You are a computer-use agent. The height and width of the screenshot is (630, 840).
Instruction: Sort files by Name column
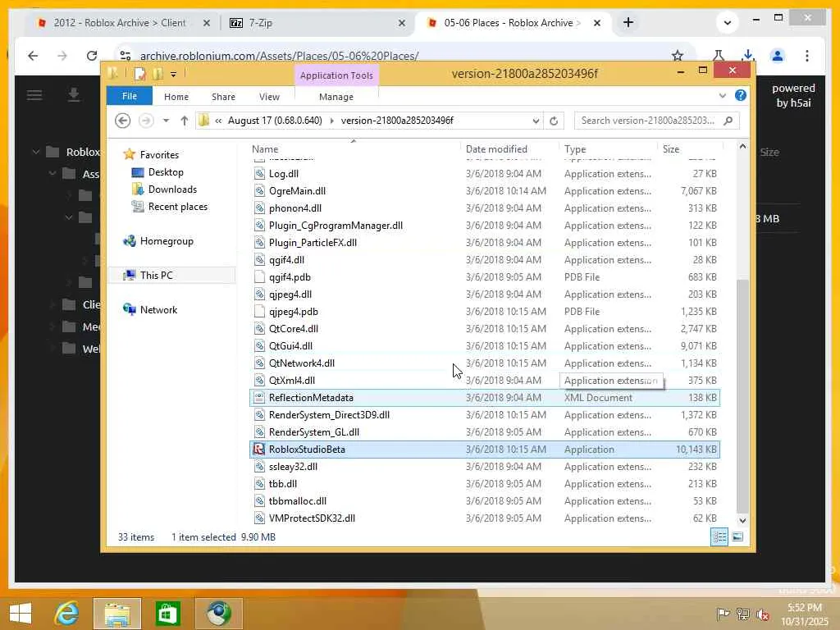coord(354,149)
